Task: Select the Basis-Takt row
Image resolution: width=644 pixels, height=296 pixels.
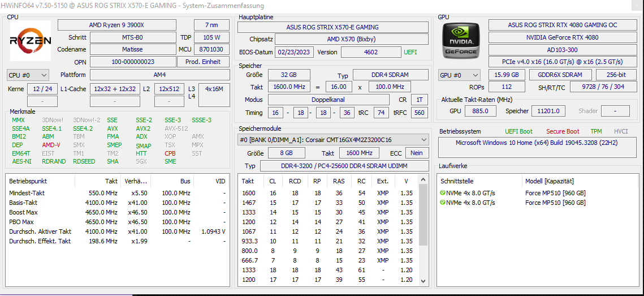Action: (x=118, y=203)
